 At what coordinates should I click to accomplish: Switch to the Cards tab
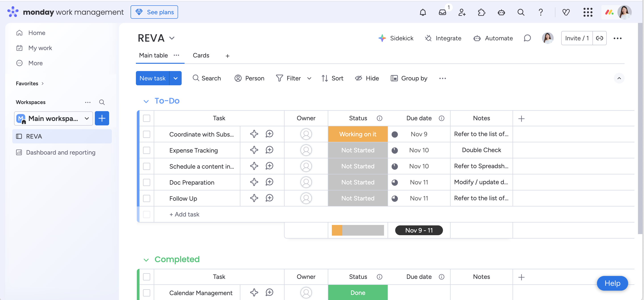click(x=201, y=55)
